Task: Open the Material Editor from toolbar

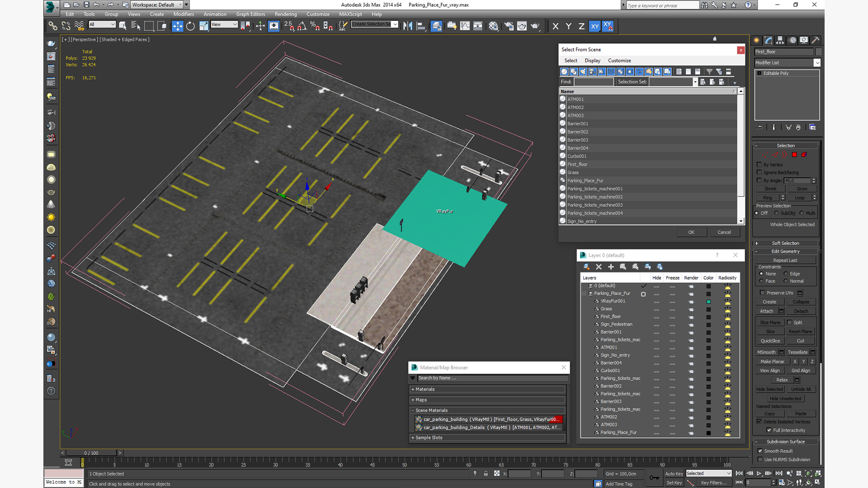Action: pos(493,26)
